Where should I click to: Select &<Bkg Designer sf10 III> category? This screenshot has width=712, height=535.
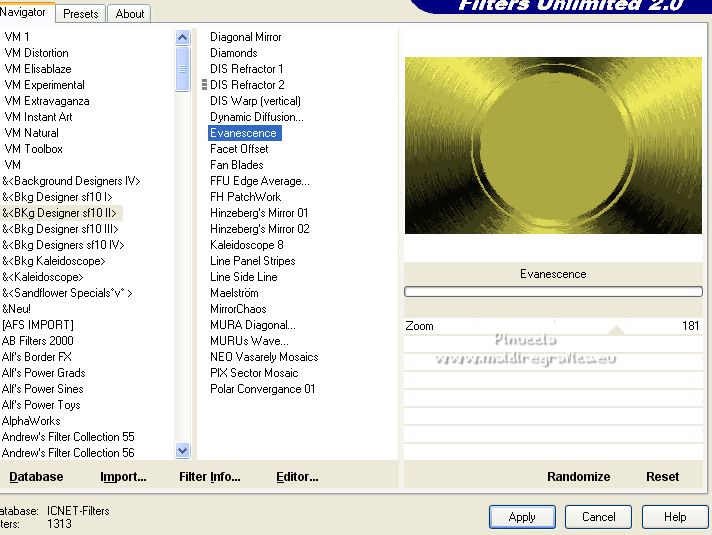tap(60, 228)
